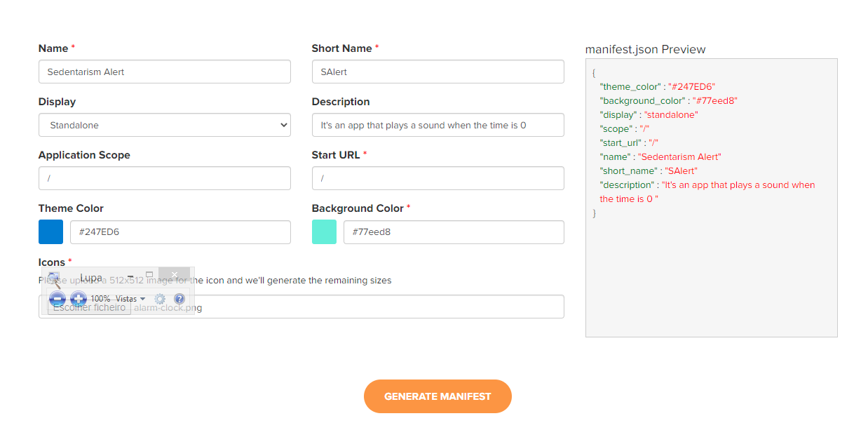
Task: Zoom out with Magnifier minus button
Action: click(x=57, y=299)
